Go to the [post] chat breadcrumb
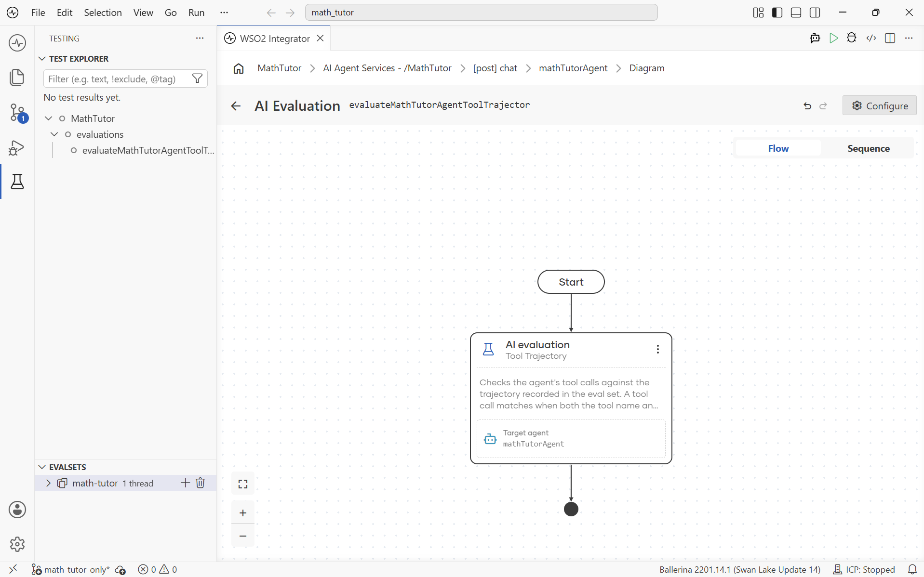The image size is (924, 577). coord(495,68)
